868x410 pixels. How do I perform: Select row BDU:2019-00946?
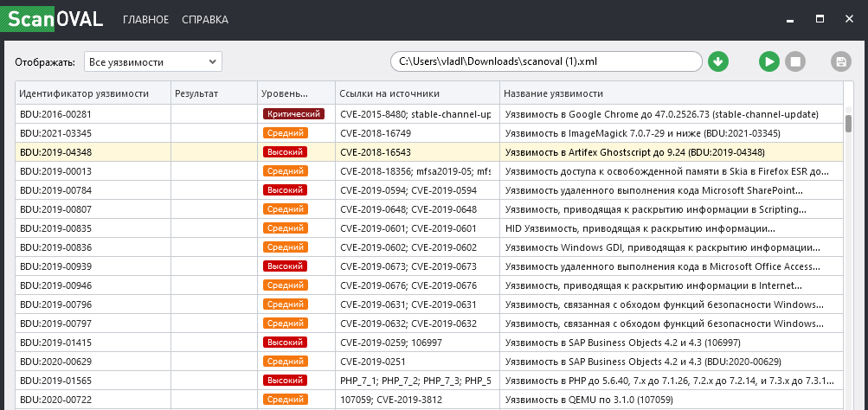pos(429,285)
